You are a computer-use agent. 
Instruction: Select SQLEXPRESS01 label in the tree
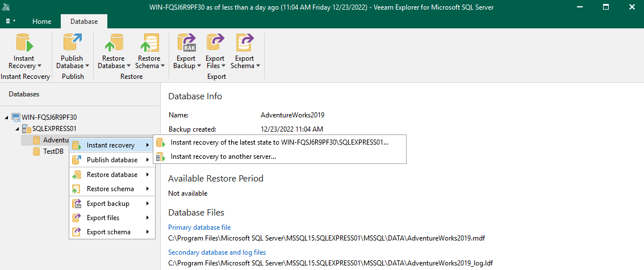[x=54, y=128]
